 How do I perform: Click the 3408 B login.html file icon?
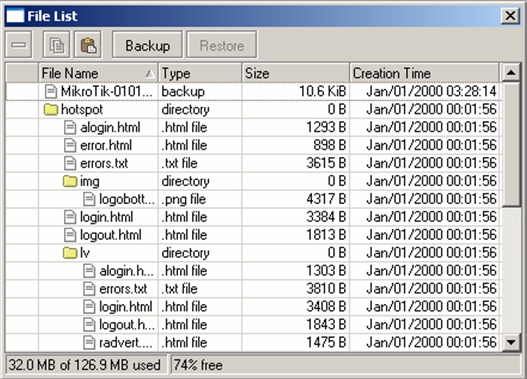pos(89,307)
